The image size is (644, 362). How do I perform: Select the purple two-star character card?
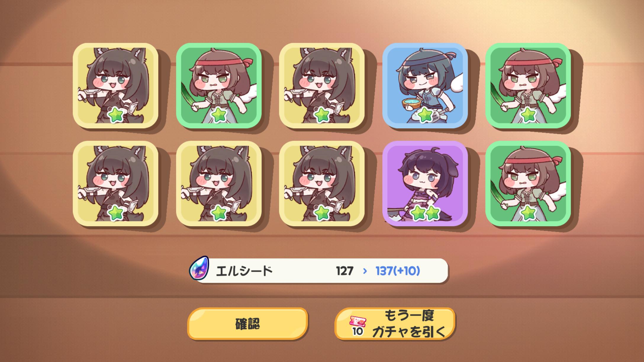pyautogui.click(x=425, y=183)
